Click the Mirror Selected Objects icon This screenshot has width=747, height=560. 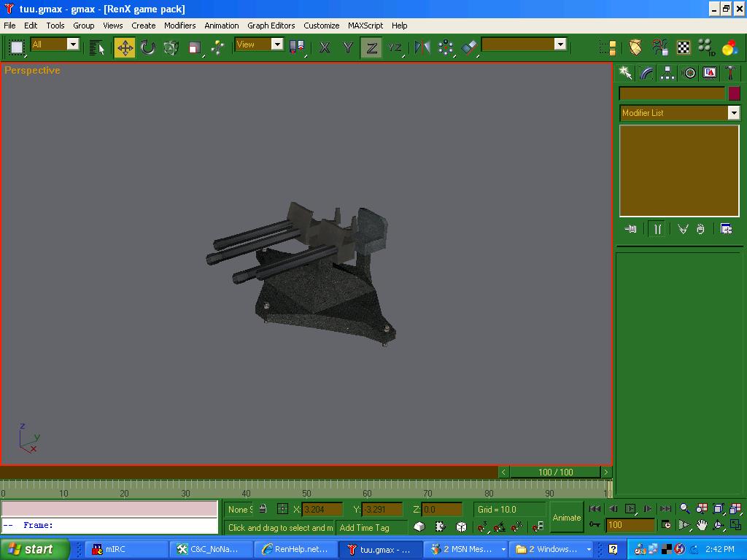tap(422, 48)
